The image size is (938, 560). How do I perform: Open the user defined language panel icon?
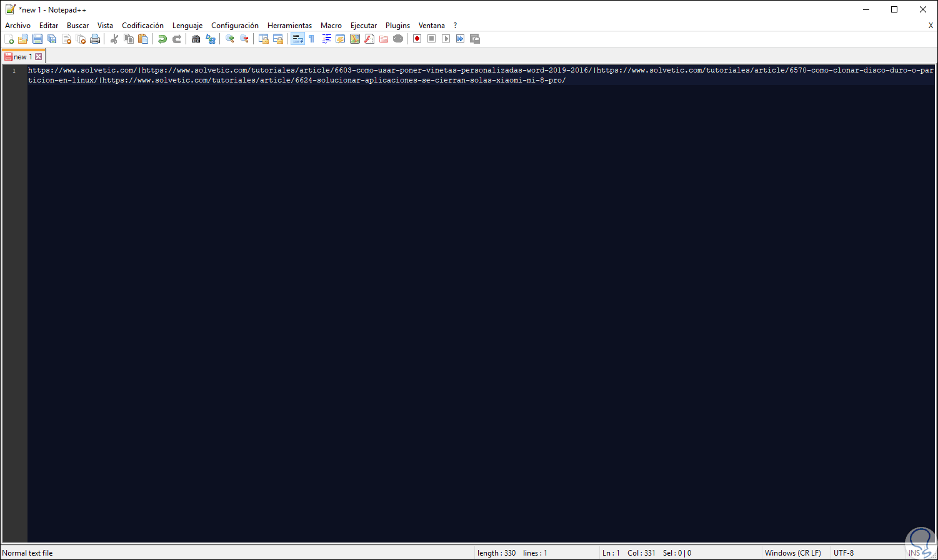coord(341,39)
